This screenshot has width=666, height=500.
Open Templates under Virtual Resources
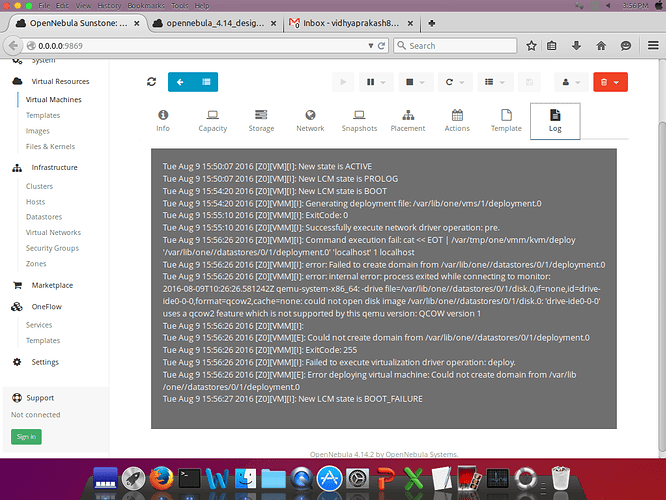[x=43, y=115]
